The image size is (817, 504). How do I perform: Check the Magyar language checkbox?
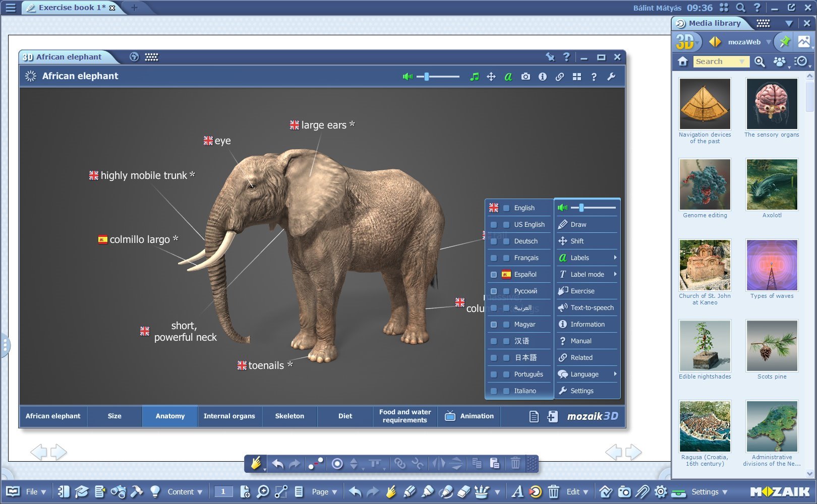pos(494,325)
